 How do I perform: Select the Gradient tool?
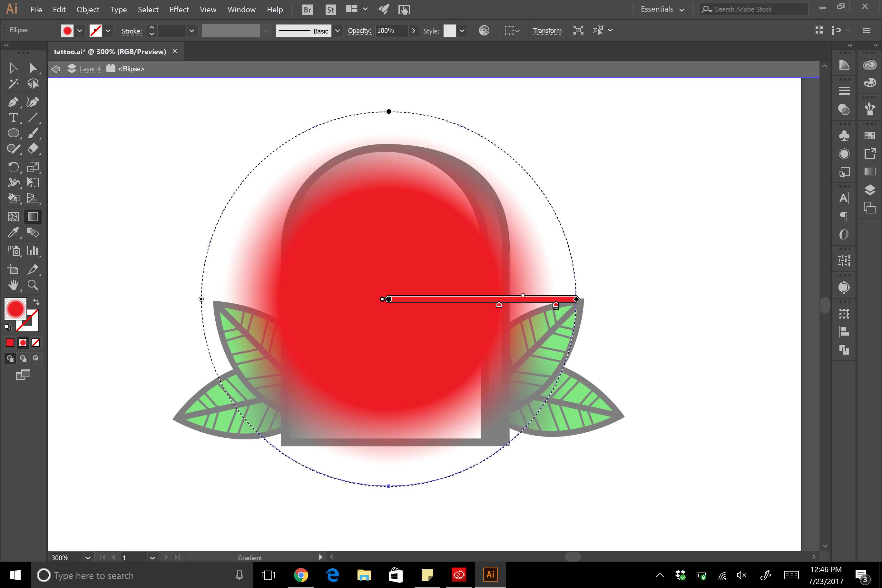[x=33, y=217]
